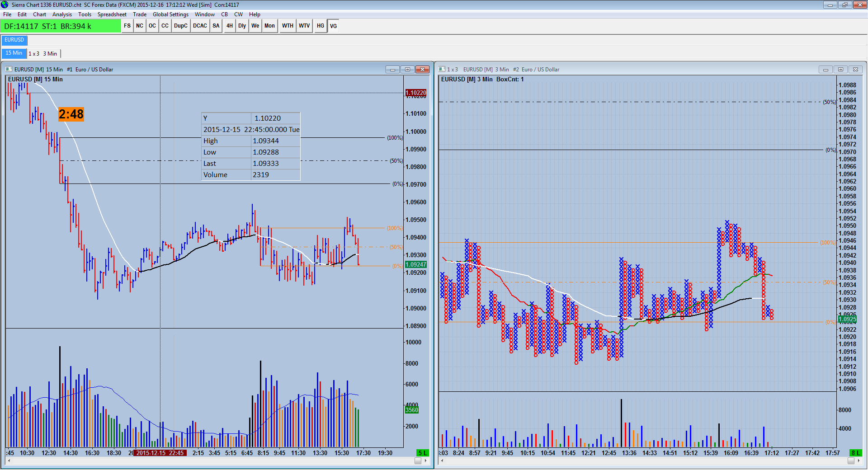868x470 pixels.
Task: Click the WTH toolbar button
Action: click(288, 26)
